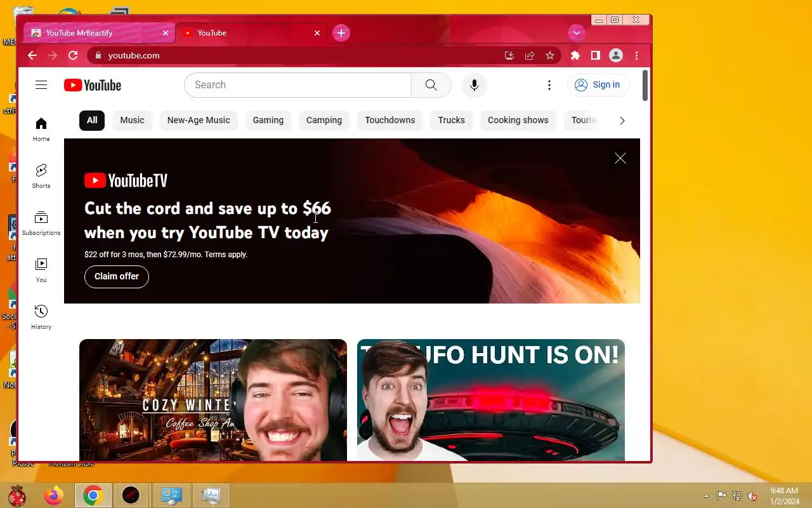Open the Chrome profile avatar
Image resolution: width=812 pixels, height=508 pixels.
click(616, 55)
